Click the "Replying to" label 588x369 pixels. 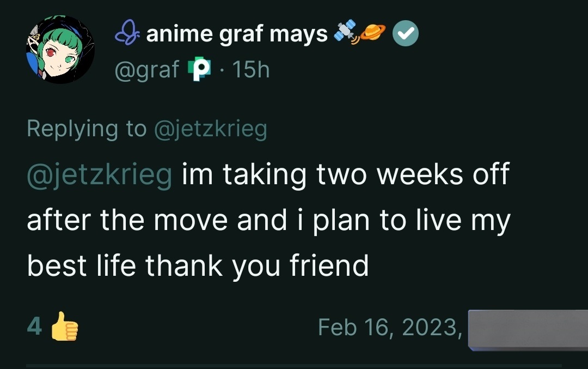coord(87,129)
